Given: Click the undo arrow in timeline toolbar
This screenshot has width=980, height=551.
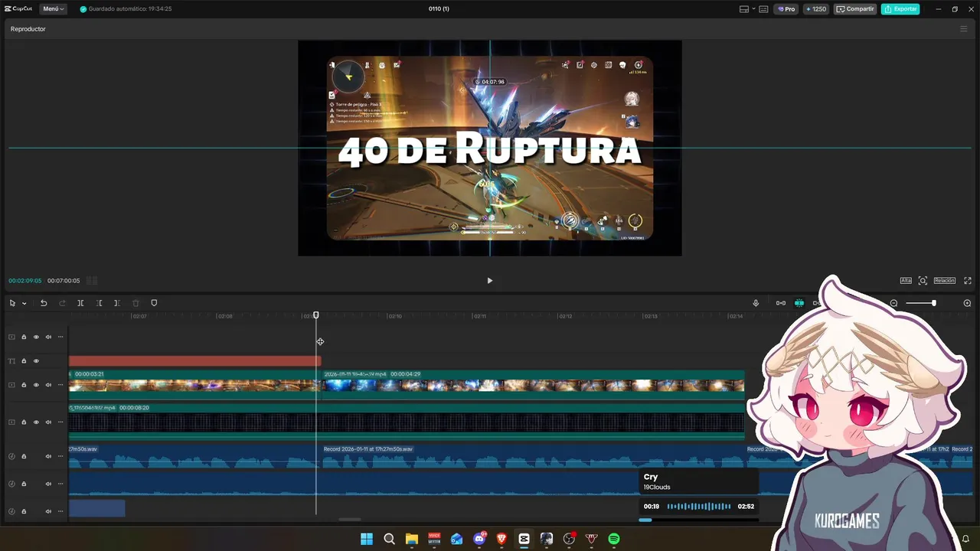Looking at the screenshot, I should [x=44, y=303].
